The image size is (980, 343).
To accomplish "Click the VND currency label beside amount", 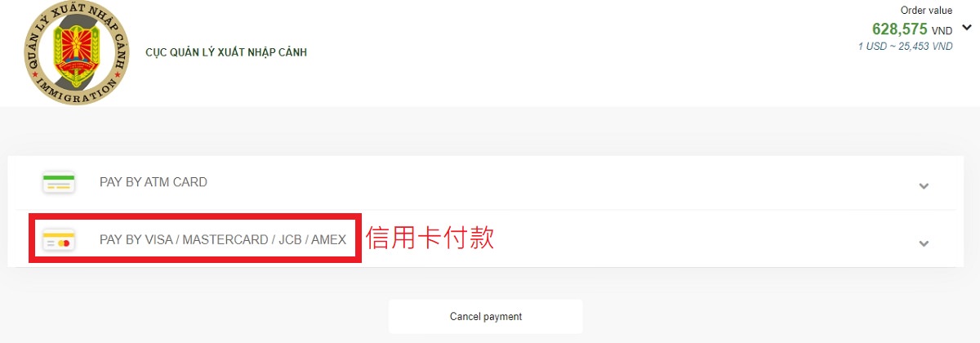I will click(942, 31).
